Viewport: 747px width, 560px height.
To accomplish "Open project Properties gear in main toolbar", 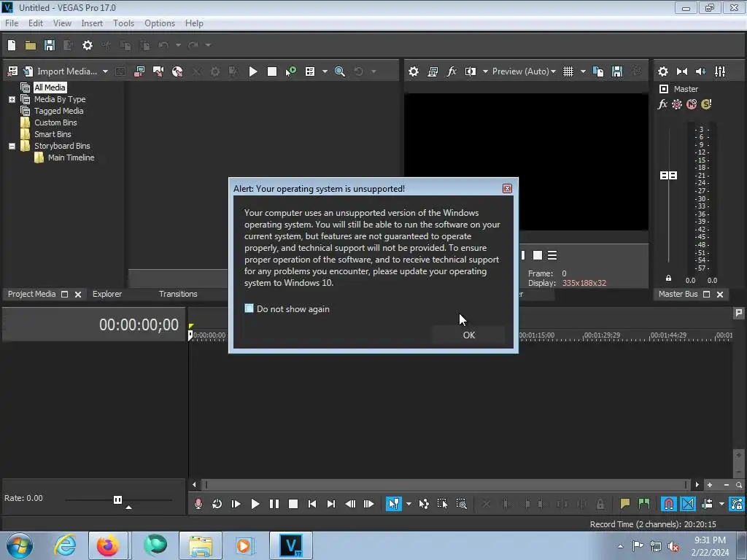I will pos(88,45).
